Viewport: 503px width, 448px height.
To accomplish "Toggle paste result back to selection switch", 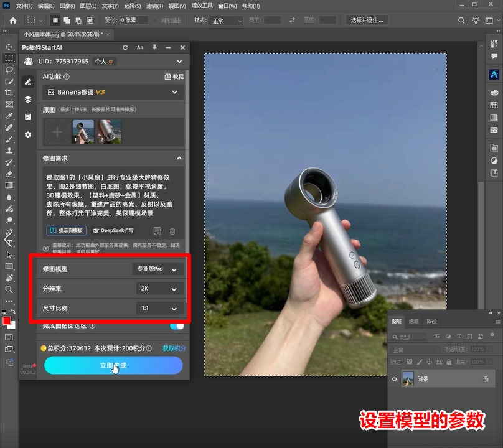I will [177, 326].
